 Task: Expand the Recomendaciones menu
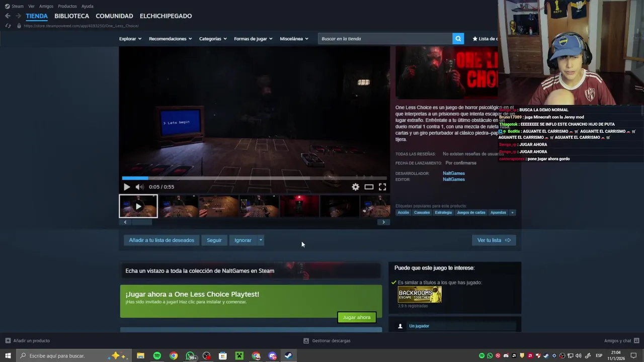pyautogui.click(x=170, y=39)
